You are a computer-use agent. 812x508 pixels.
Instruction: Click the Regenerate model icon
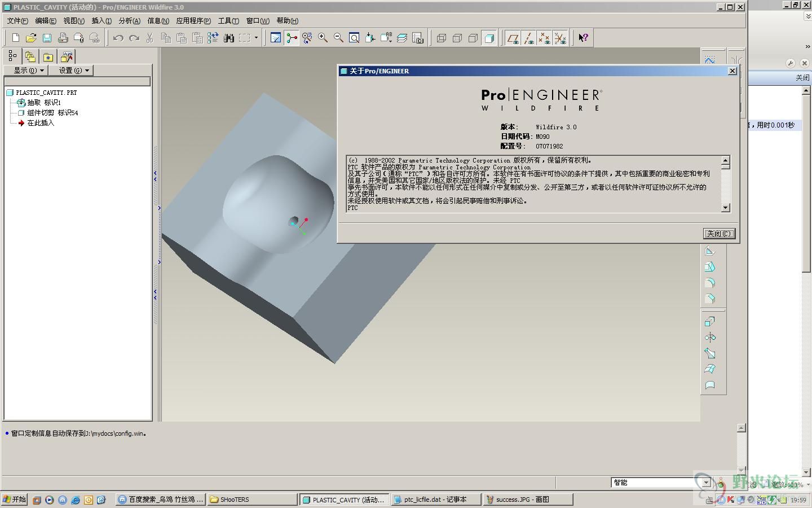[x=213, y=38]
